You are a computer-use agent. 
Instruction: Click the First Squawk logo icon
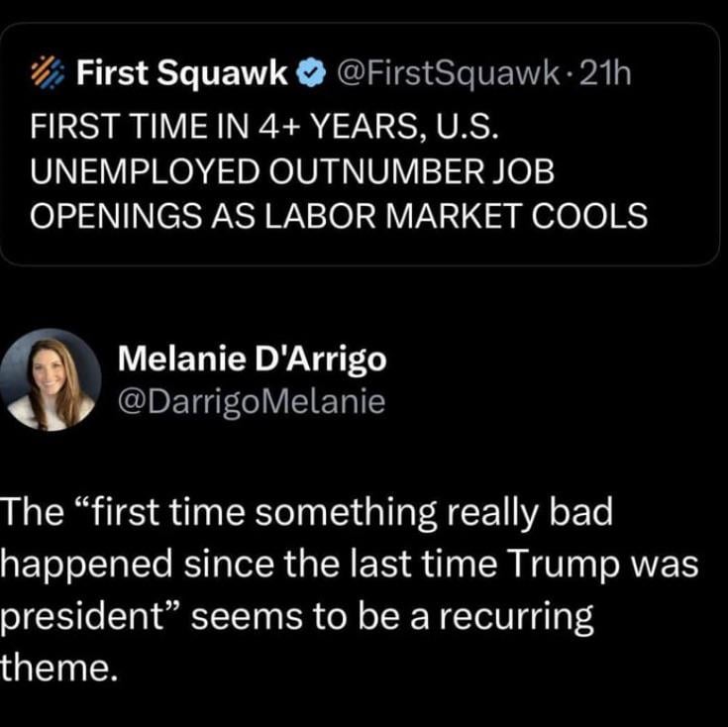click(48, 72)
